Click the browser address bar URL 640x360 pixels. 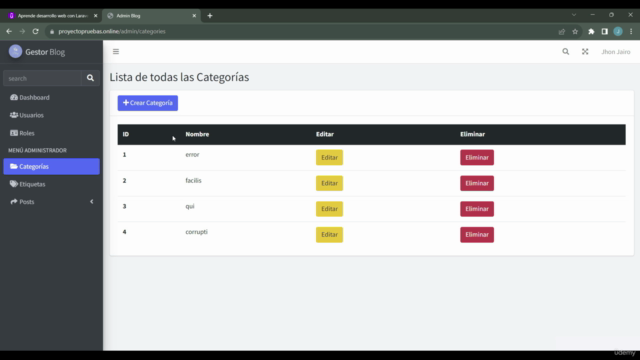pos(112,31)
